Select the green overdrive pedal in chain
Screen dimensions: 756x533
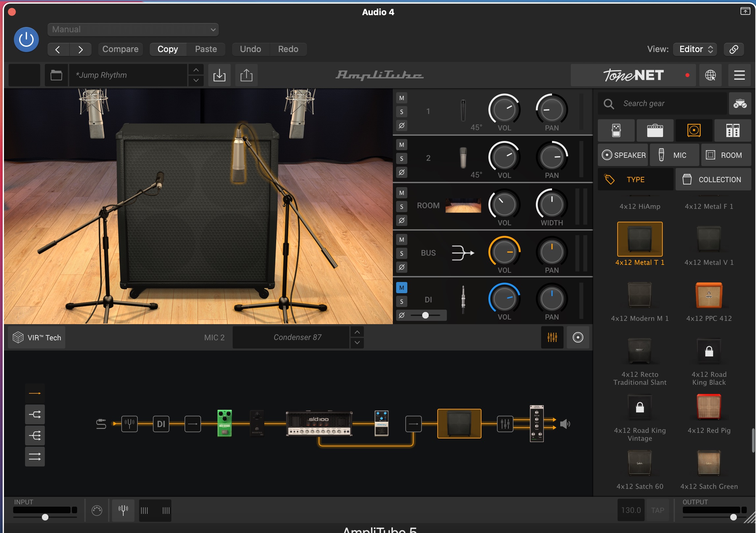coord(225,423)
